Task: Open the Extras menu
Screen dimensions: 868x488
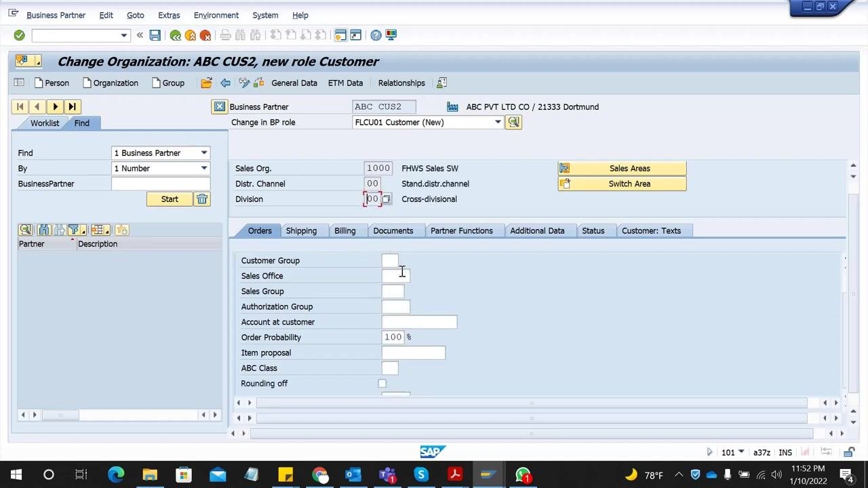Action: (169, 15)
